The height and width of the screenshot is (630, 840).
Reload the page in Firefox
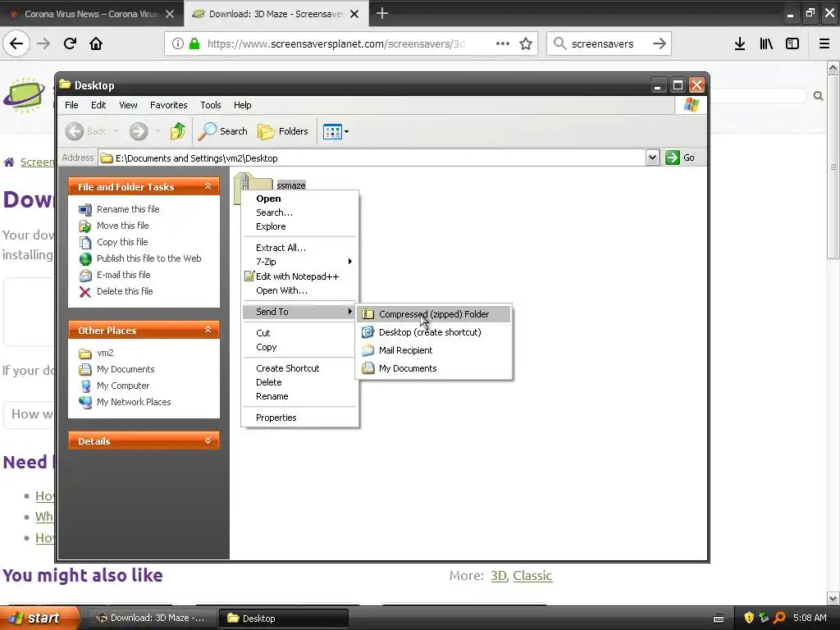pos(70,43)
